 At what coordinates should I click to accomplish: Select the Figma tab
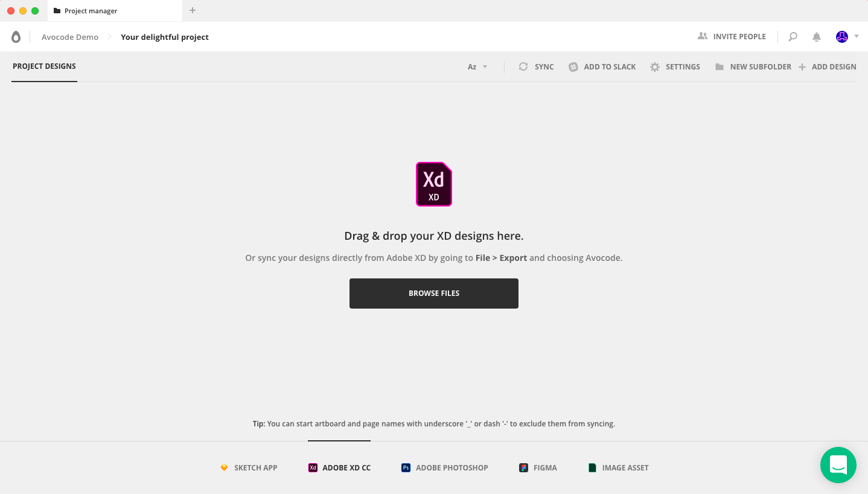538,467
